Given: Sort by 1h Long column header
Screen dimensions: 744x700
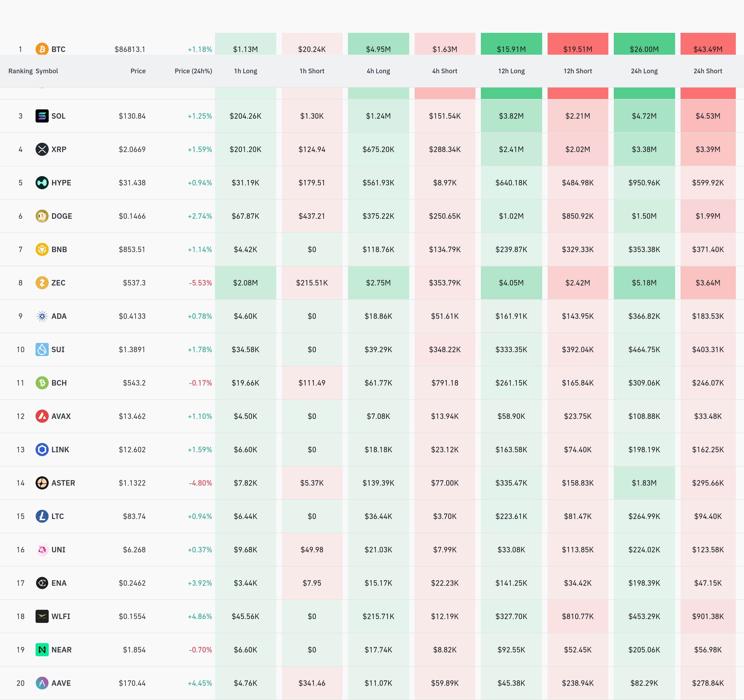Looking at the screenshot, I should pyautogui.click(x=246, y=71).
